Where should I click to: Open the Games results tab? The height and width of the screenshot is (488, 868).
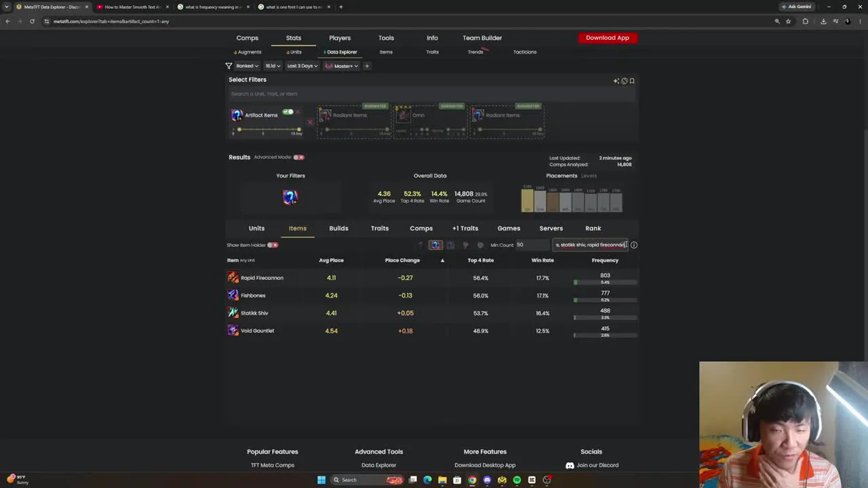point(509,228)
